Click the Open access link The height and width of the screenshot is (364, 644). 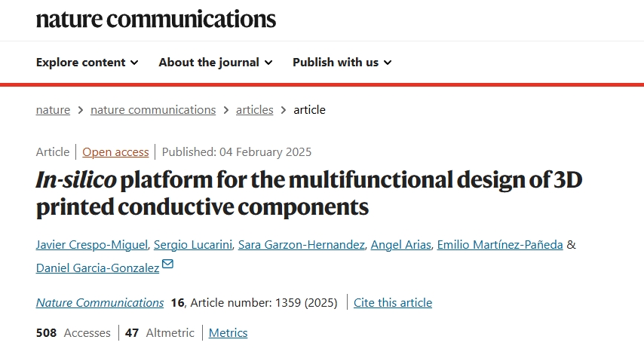[115, 151]
